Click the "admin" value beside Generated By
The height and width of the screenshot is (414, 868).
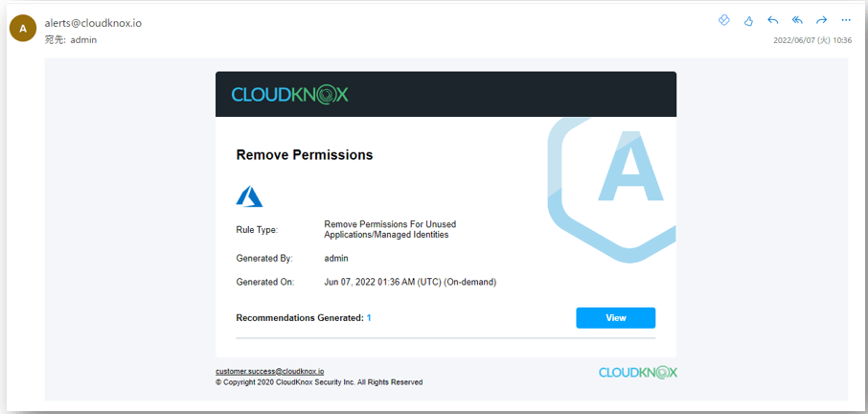coord(336,258)
